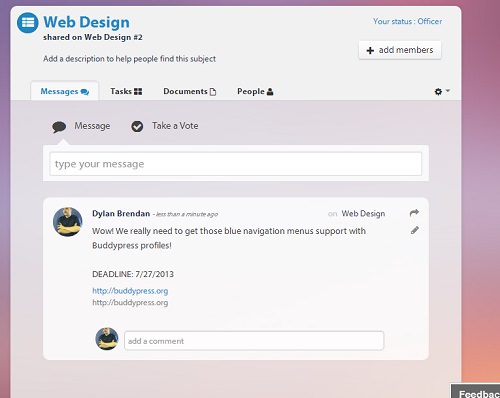
Task: Open the Documents tab
Action: (x=189, y=91)
